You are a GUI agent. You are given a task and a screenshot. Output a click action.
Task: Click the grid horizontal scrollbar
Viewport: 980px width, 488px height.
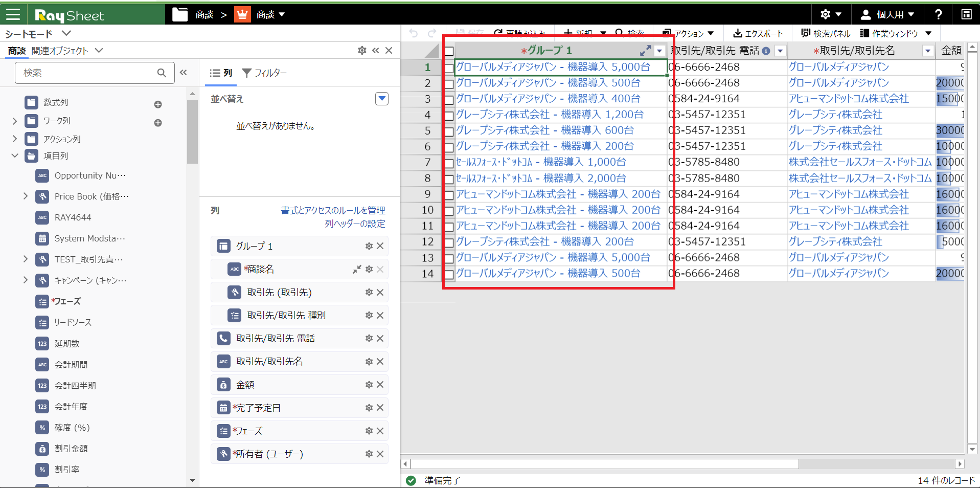click(x=604, y=464)
